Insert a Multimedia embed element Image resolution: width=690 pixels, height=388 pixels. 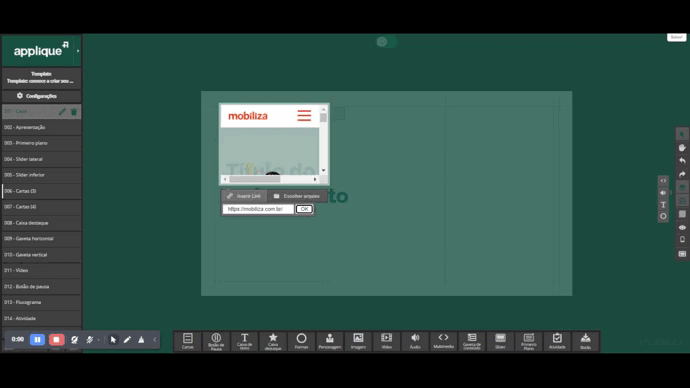click(443, 341)
